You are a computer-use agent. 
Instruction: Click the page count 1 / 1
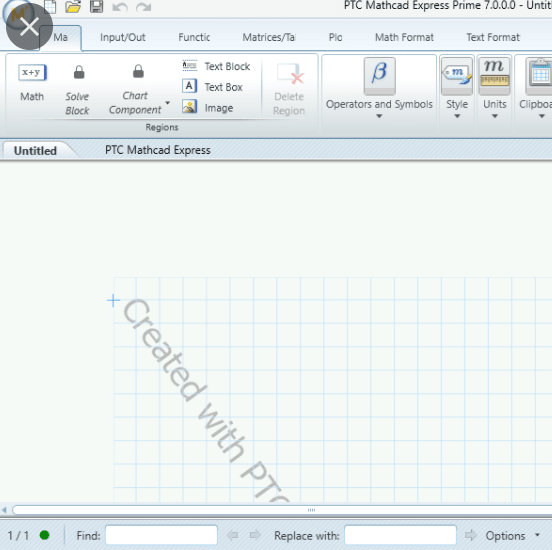coord(18,536)
